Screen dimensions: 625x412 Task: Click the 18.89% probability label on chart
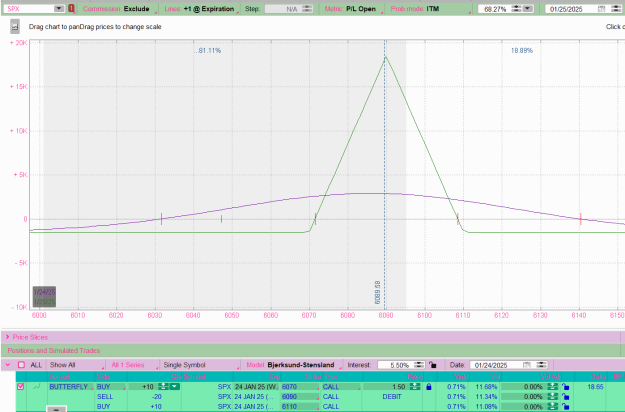tap(522, 51)
